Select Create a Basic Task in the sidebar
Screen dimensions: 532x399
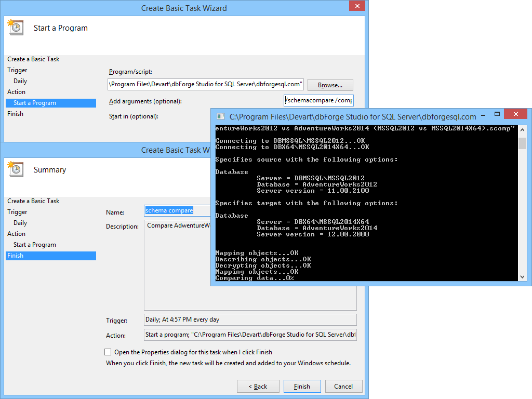coord(33,59)
